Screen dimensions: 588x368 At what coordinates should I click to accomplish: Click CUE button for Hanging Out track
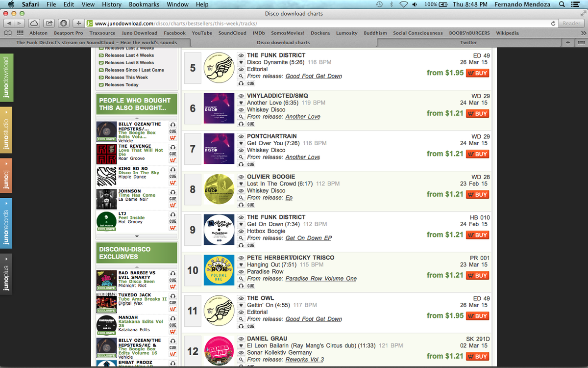point(251,286)
